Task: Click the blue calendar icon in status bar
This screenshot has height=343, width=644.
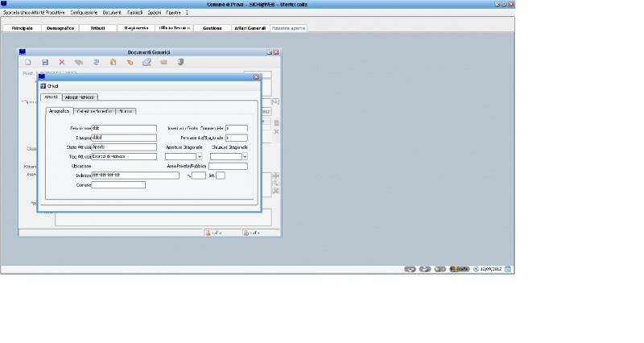Action: [x=508, y=270]
